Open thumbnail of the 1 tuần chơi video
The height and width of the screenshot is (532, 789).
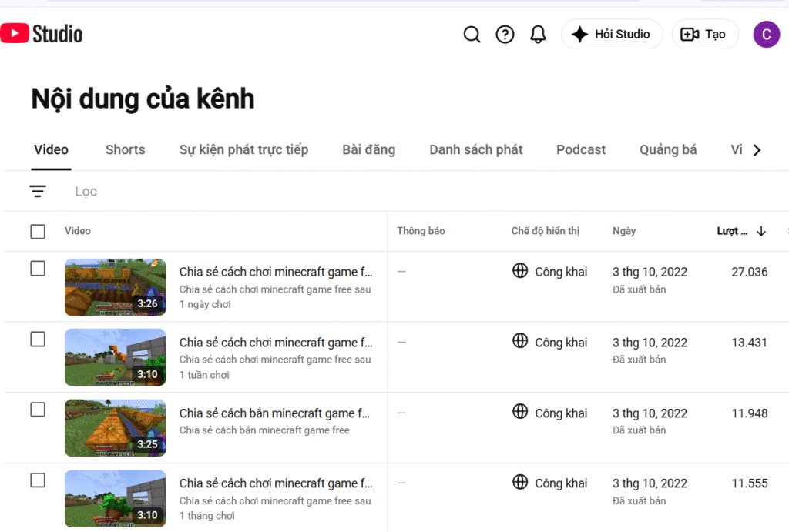tap(116, 357)
